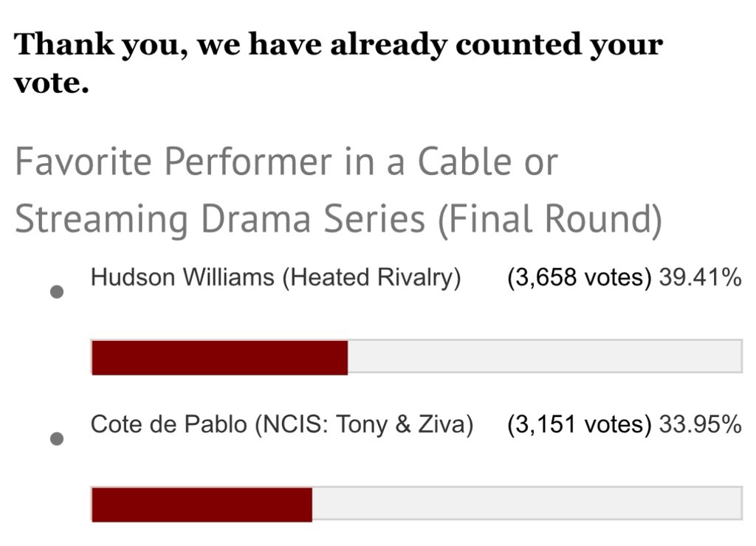Click the red filled part of Hudson Williams' bar
This screenshot has width=756, height=546.
[220, 358]
